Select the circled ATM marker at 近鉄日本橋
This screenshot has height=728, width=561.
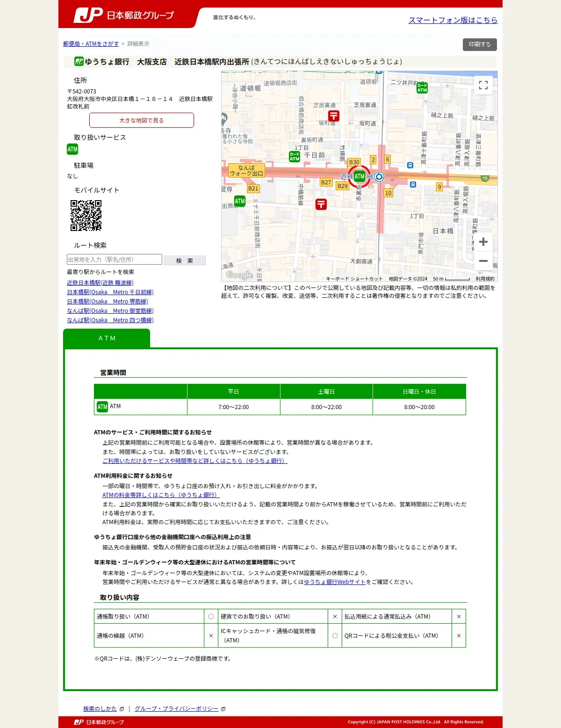pos(359,176)
